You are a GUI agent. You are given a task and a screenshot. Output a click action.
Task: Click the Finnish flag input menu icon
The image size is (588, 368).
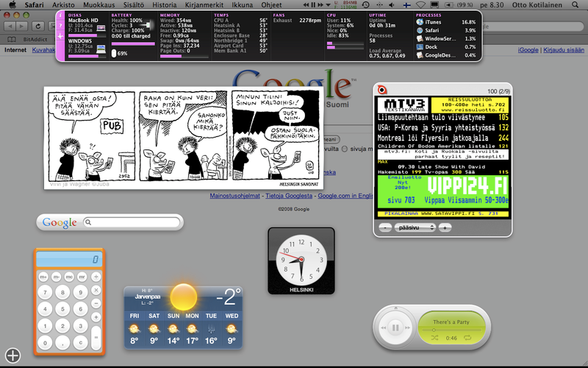tap(407, 5)
